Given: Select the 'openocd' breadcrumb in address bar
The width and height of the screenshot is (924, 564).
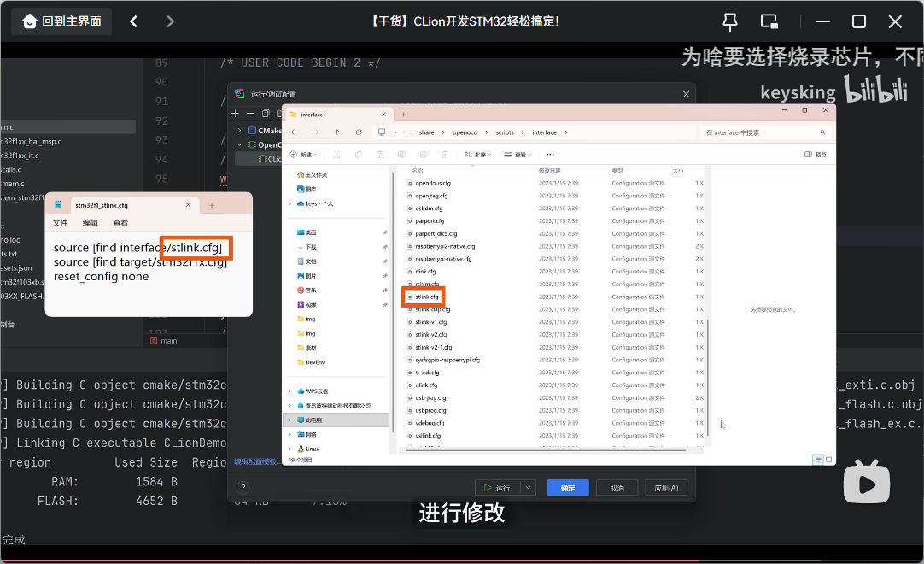Looking at the screenshot, I should pyautogui.click(x=465, y=132).
